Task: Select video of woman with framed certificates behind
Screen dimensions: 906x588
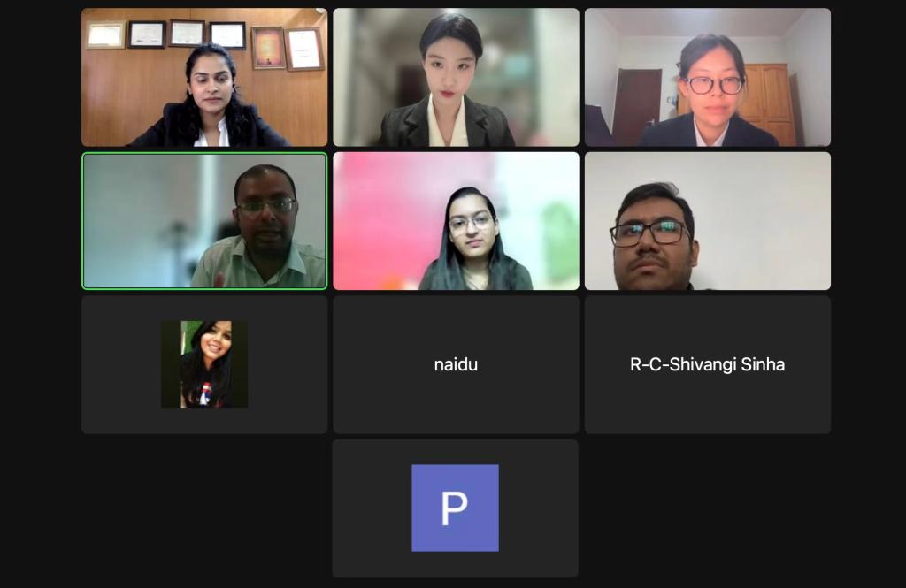Action: (x=204, y=77)
